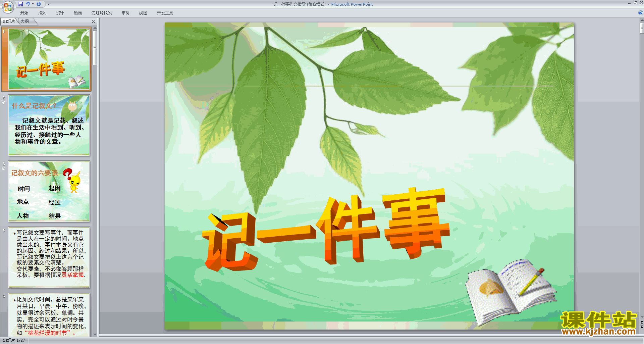The width and height of the screenshot is (644, 344).
Task: Click the 幻灯片 1/27 status bar indicator
Action: (14, 340)
